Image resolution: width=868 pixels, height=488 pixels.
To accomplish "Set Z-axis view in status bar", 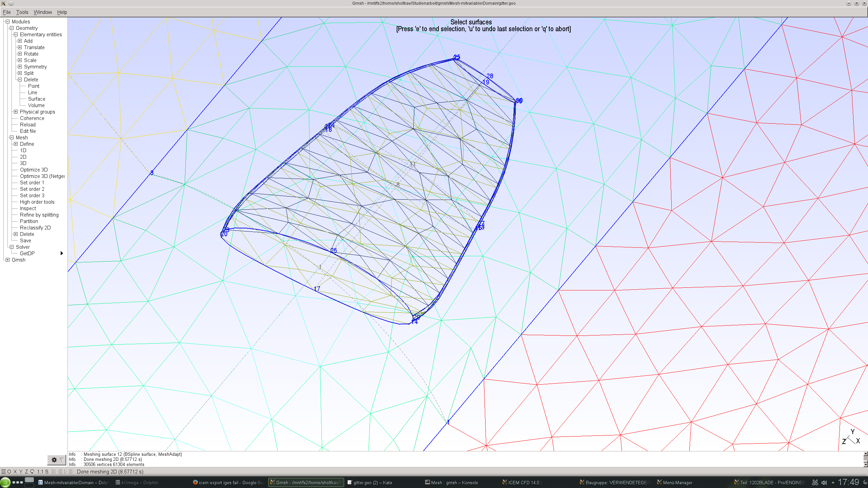I will (26, 471).
